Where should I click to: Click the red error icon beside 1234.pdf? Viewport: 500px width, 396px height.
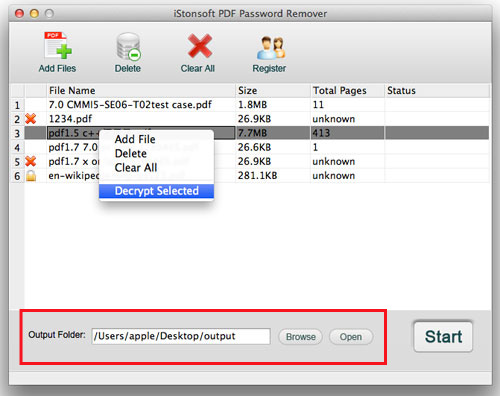tap(31, 119)
